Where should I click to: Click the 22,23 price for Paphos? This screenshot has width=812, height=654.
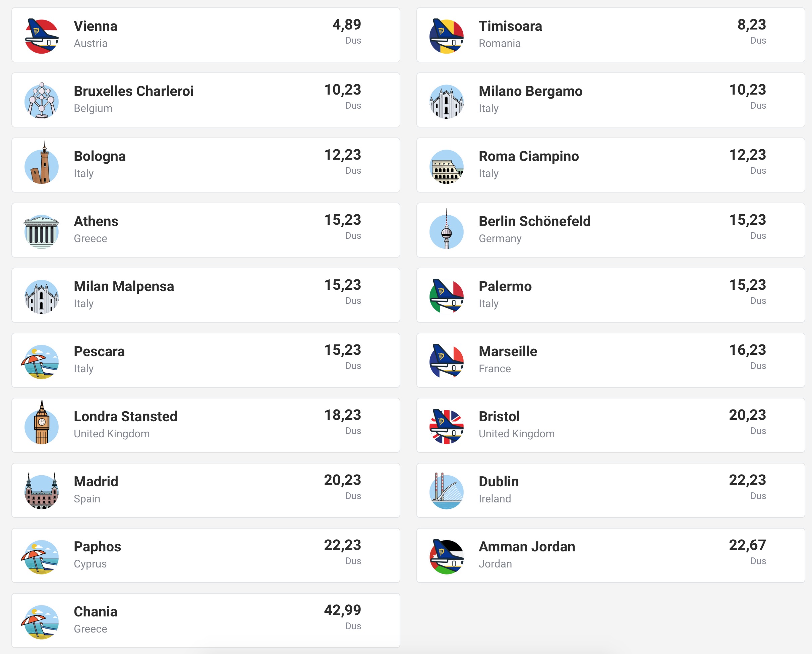342,545
